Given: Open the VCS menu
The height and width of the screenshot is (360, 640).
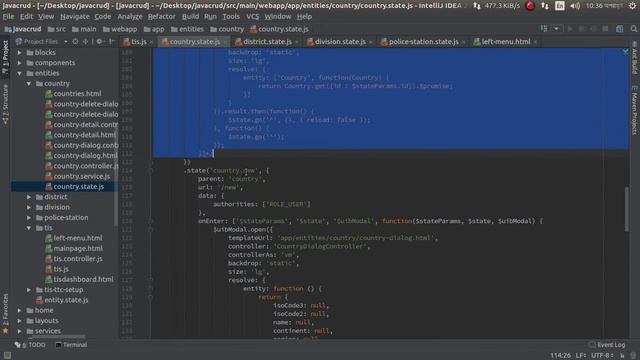Looking at the screenshot, I should [252, 17].
